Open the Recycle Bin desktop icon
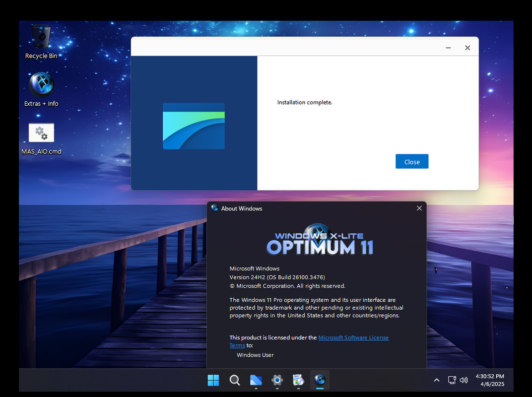The width and height of the screenshot is (532, 397). tap(41, 42)
